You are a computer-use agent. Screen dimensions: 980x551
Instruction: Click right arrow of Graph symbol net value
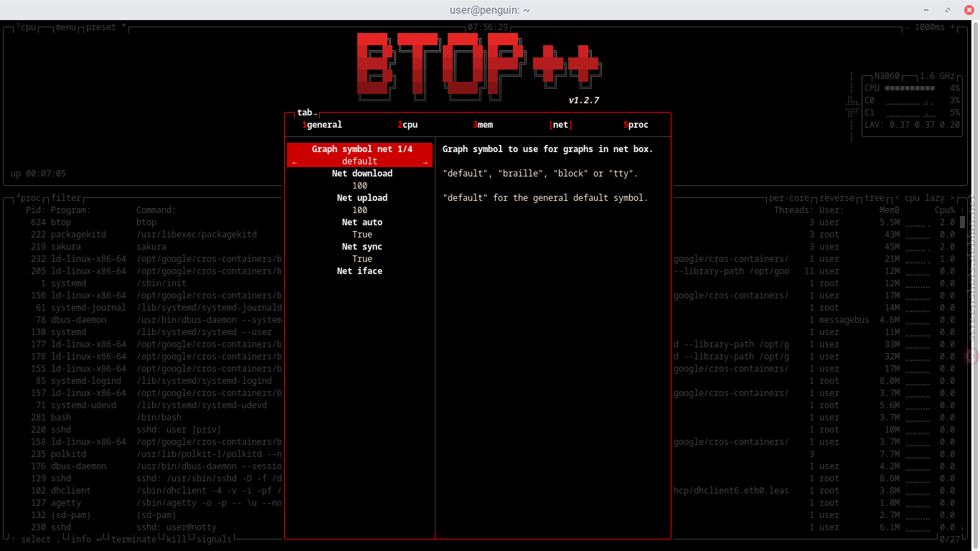tap(425, 162)
